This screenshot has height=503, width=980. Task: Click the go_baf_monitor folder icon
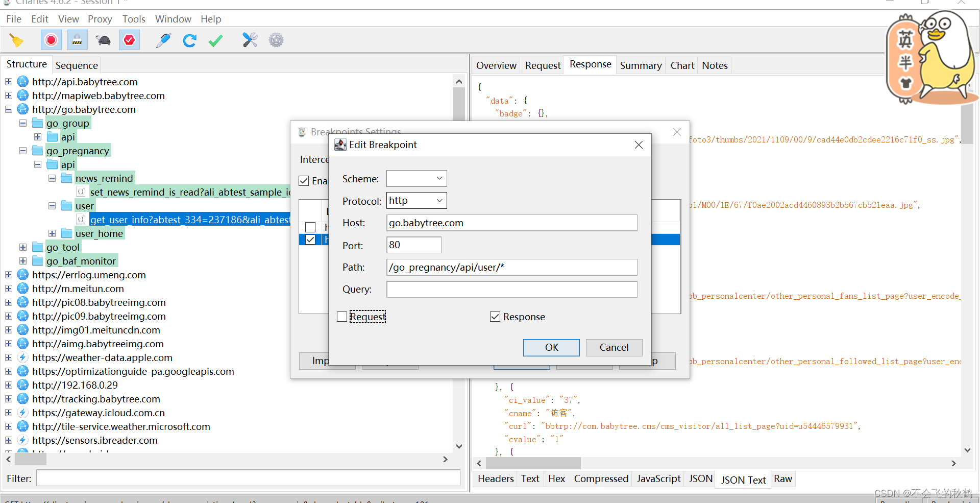click(37, 261)
